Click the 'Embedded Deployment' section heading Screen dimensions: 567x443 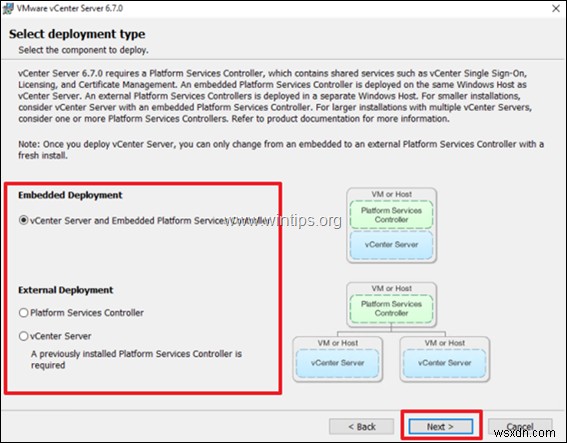pyautogui.click(x=70, y=195)
